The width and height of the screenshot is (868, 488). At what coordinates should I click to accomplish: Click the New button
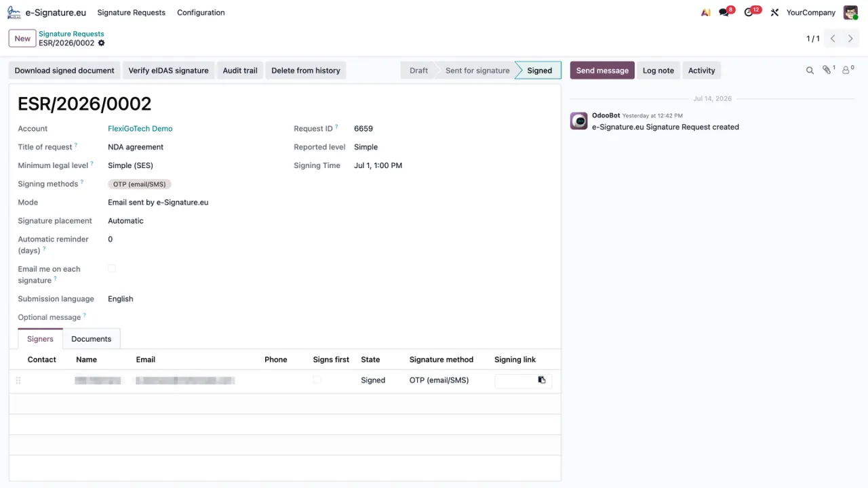pyautogui.click(x=22, y=39)
